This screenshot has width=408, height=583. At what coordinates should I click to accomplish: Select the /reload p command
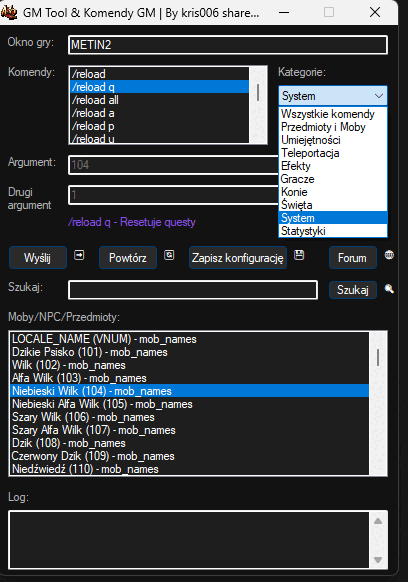[160, 126]
